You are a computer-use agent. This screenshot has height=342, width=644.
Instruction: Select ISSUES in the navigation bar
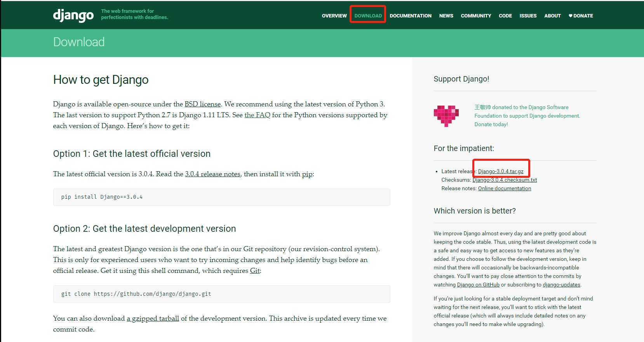click(x=528, y=16)
